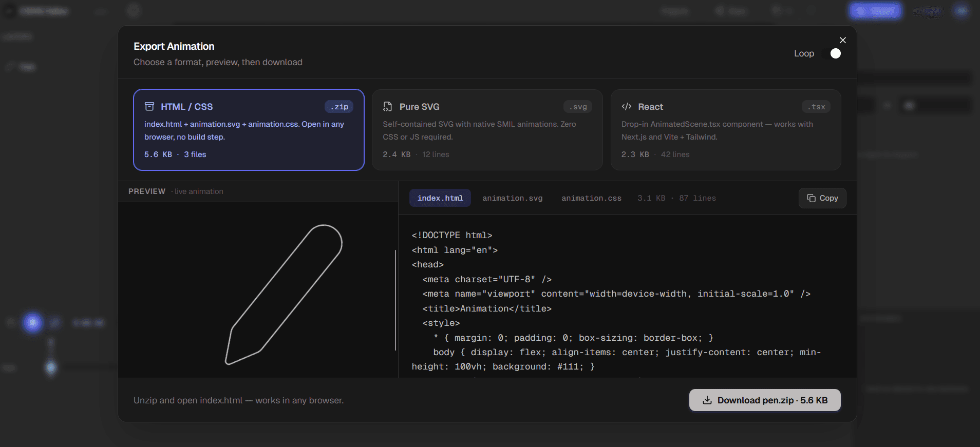The image size is (980, 447).
Task: Toggle the Loop switch
Action: (x=832, y=53)
